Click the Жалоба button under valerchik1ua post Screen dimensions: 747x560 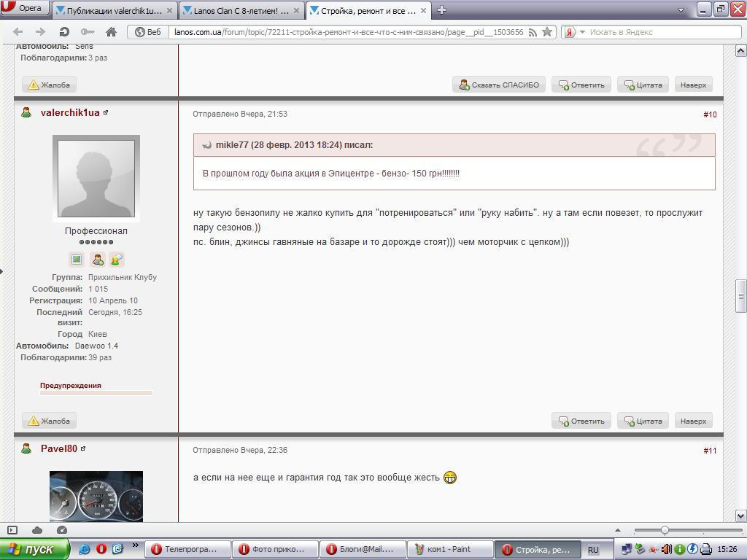pos(49,421)
